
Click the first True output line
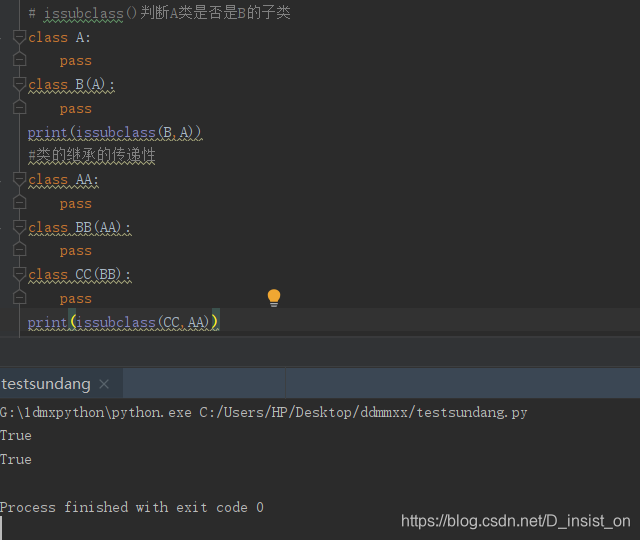click(16, 436)
